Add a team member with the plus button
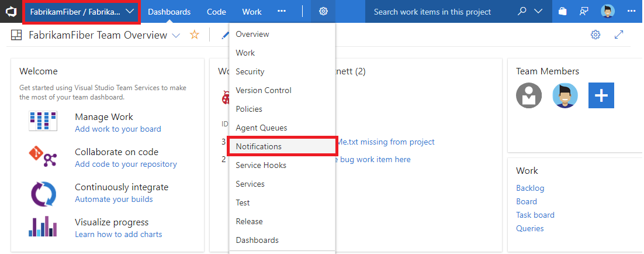 [x=601, y=95]
